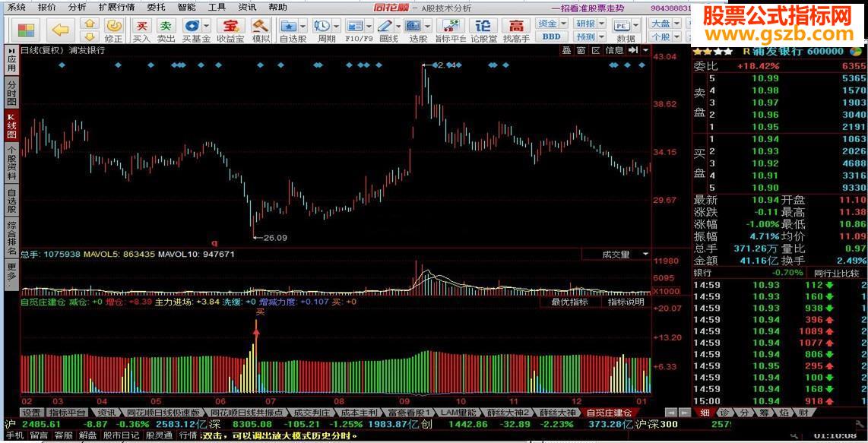Open the 扩展行情 menu
The image size is (868, 443).
(x=117, y=7)
